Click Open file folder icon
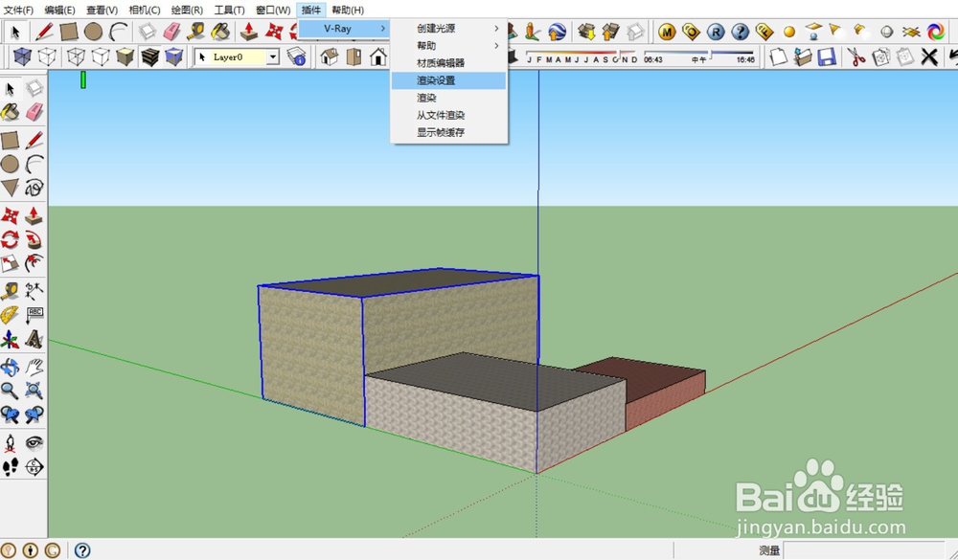 coord(802,56)
